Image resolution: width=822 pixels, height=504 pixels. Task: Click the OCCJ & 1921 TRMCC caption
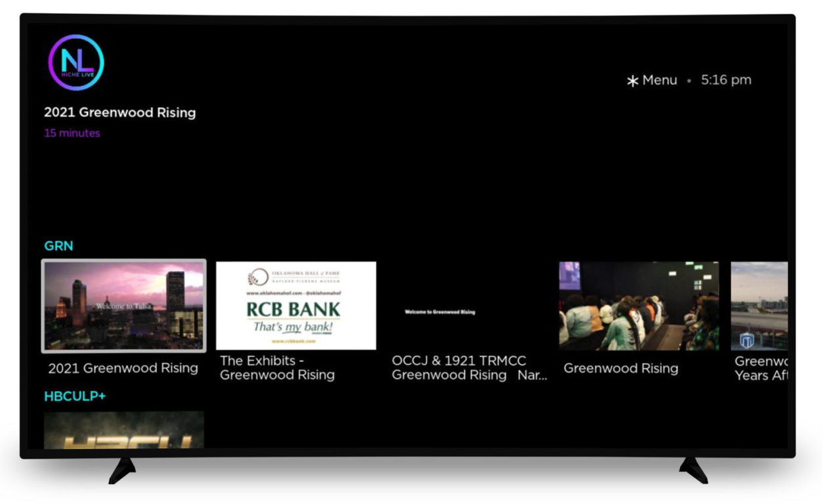469,367
